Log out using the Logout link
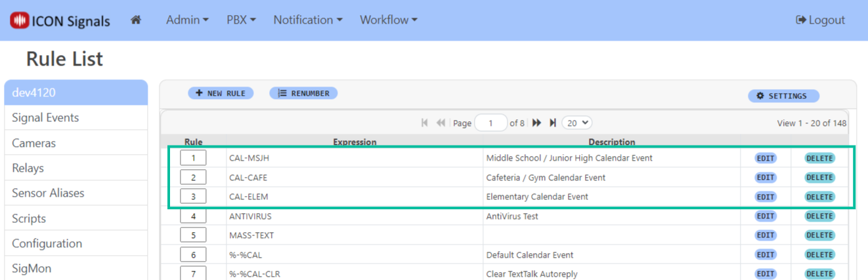This screenshot has width=868, height=280. click(820, 20)
